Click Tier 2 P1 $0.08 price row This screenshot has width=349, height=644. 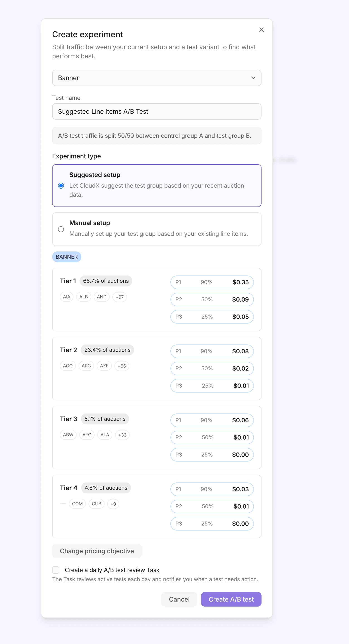[212, 351]
